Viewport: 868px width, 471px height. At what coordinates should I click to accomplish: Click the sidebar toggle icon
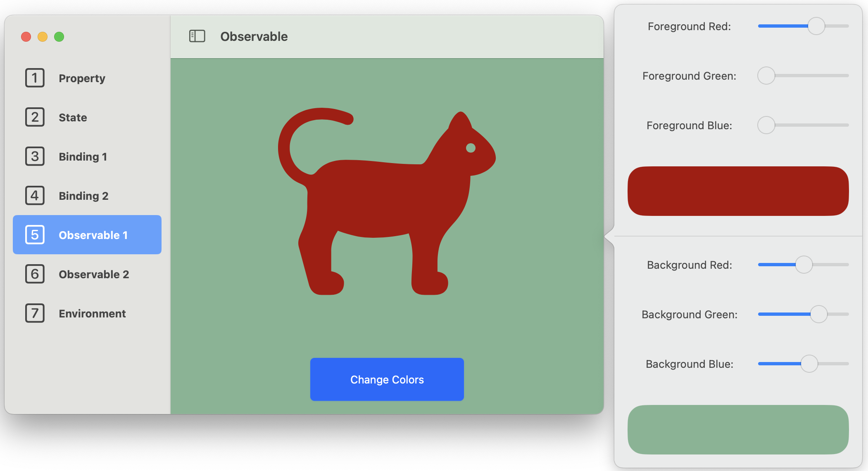tap(197, 36)
